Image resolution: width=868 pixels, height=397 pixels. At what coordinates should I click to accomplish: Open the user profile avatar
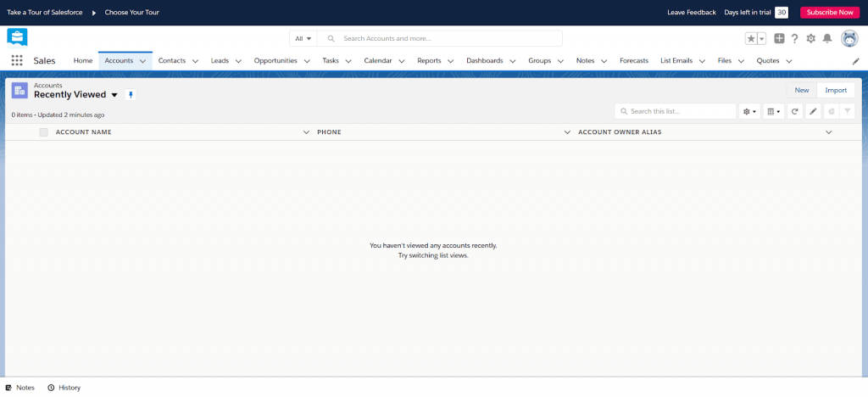point(849,38)
